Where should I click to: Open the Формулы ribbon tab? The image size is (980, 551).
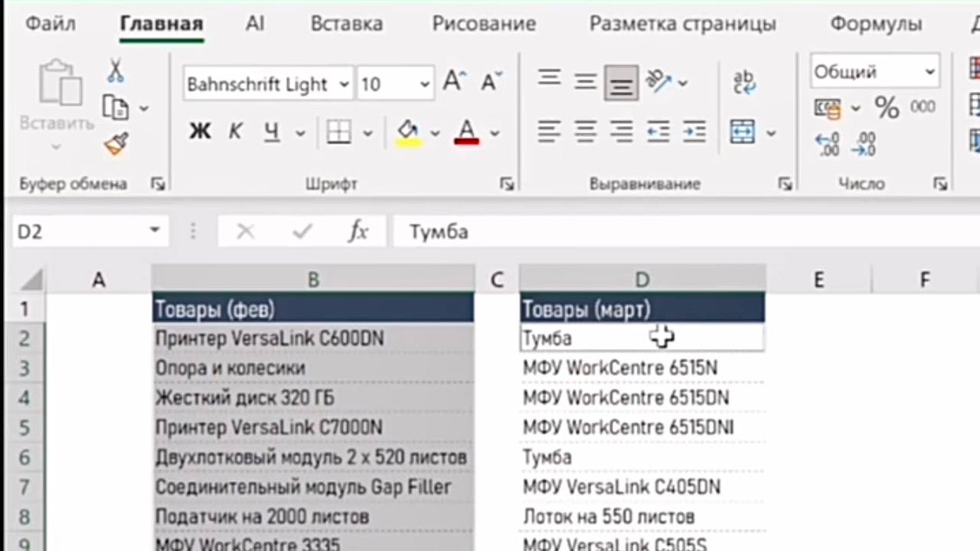click(876, 24)
